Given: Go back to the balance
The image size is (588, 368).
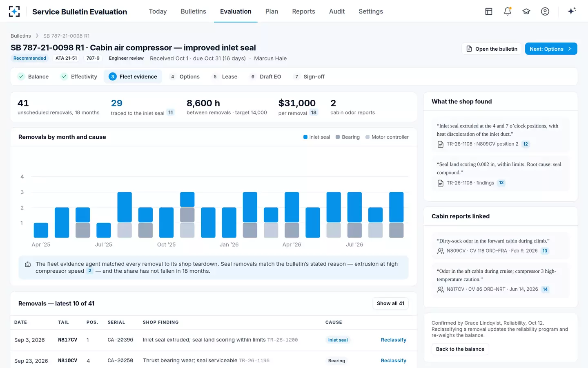Looking at the screenshot, I should (460, 349).
